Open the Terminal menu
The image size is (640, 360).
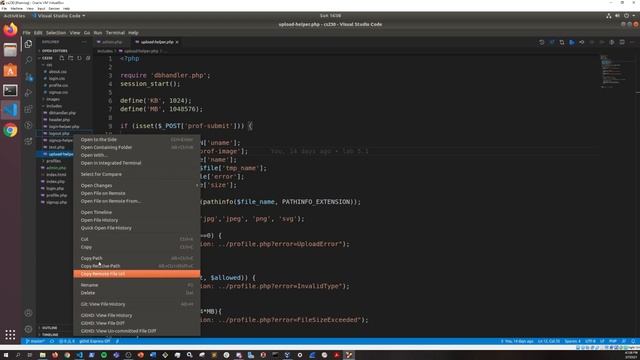(x=115, y=33)
